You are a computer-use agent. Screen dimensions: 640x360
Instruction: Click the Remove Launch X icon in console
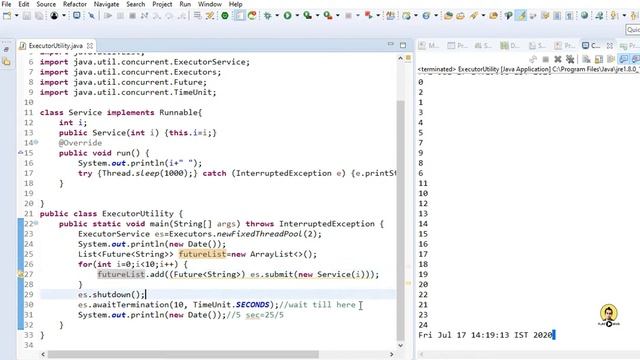[x=558, y=60]
